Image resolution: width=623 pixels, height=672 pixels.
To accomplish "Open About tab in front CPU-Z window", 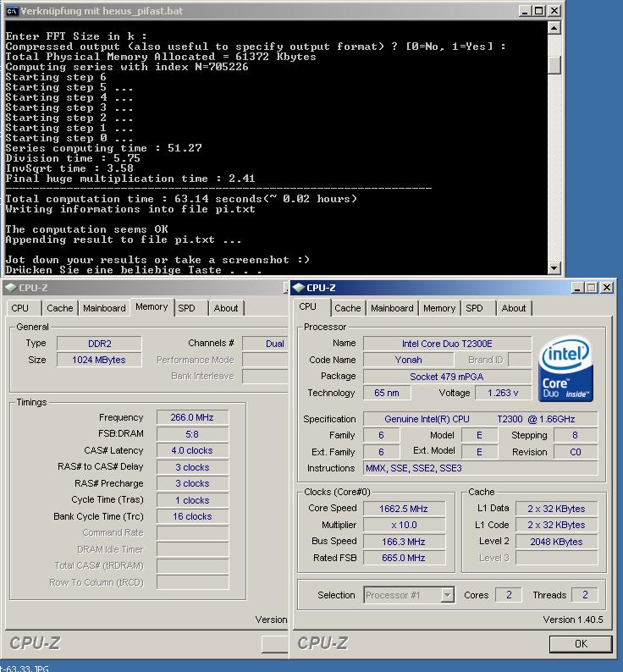I will 513,308.
